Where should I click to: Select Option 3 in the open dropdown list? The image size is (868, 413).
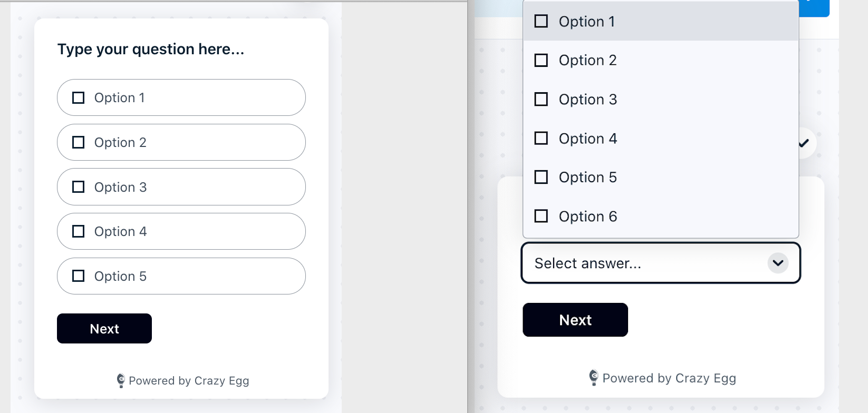[x=661, y=99]
